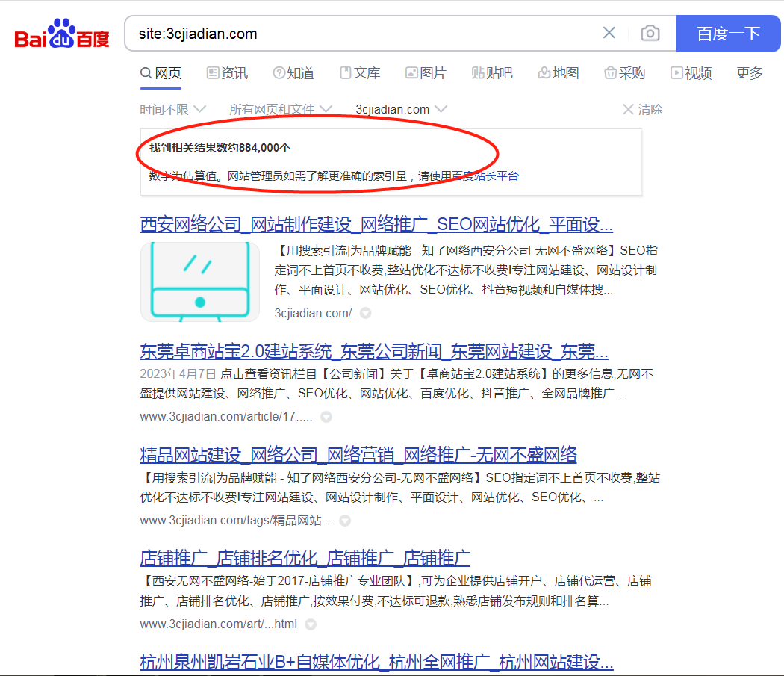The height and width of the screenshot is (676, 784).
Task: Open the 东莞卓商站宝2.0建站系统 result title
Action: coord(374,351)
